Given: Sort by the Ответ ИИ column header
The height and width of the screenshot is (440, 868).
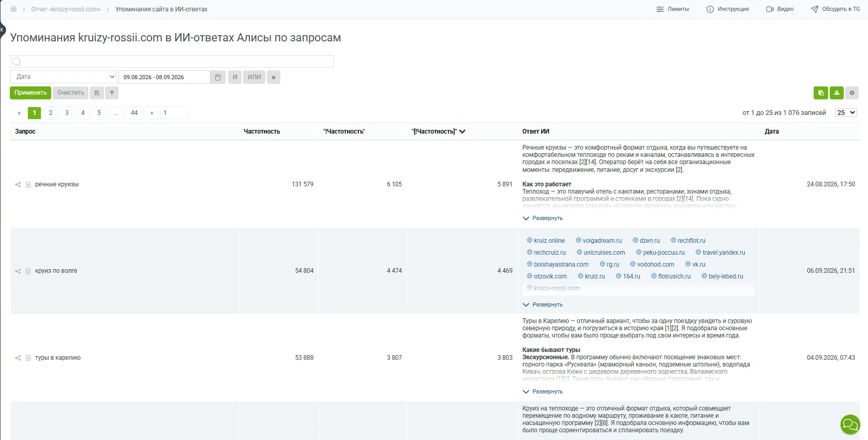Looking at the screenshot, I should pos(536,131).
